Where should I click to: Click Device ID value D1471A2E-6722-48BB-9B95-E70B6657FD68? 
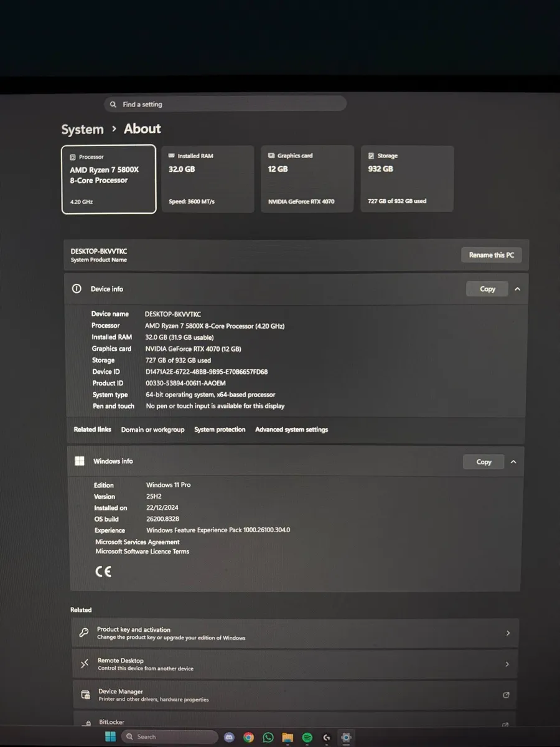pos(207,372)
